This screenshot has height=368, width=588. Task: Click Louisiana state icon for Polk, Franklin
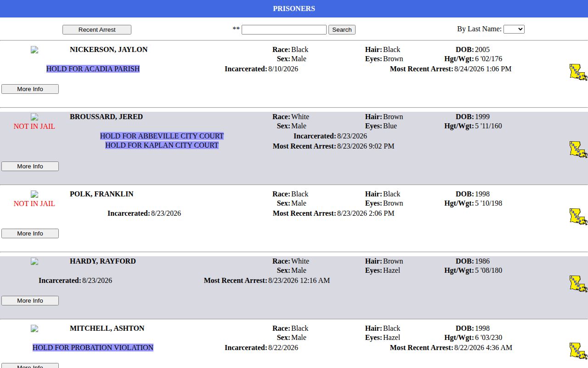pos(578,217)
